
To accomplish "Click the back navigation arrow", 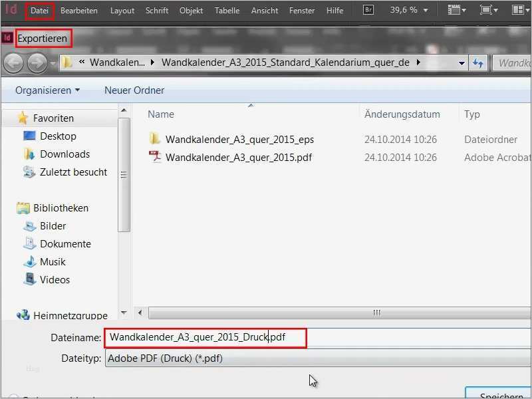I will click(x=13, y=63).
